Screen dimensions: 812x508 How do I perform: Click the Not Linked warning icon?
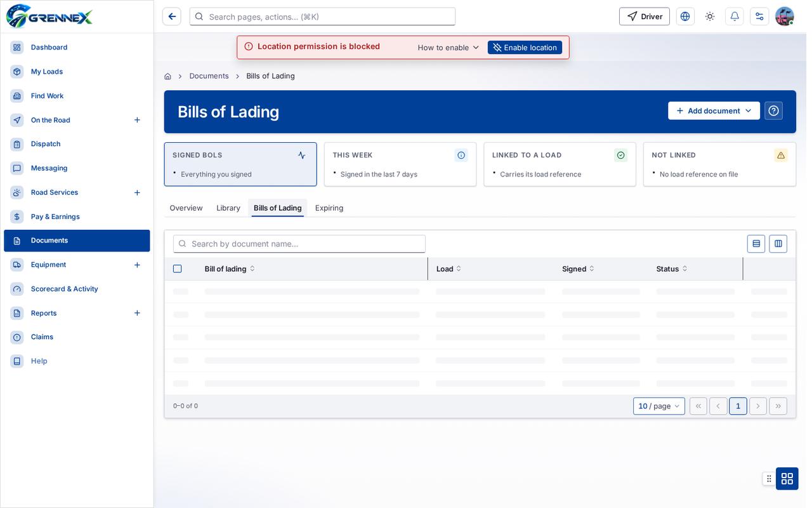(x=781, y=155)
